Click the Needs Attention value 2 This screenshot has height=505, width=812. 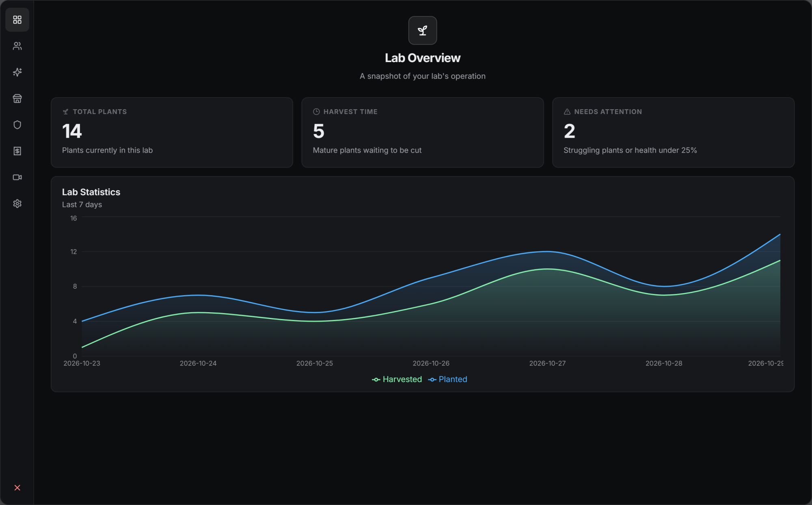[x=569, y=131]
